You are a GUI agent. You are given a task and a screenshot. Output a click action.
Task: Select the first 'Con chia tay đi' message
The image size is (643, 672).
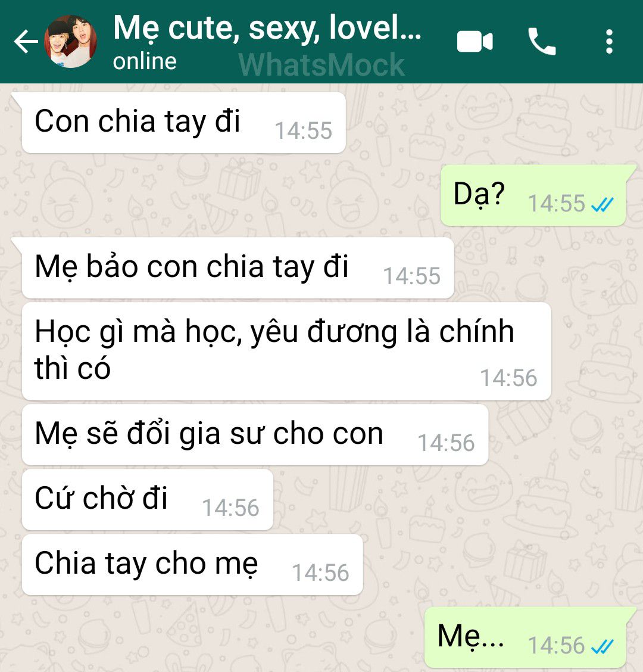[183, 123]
